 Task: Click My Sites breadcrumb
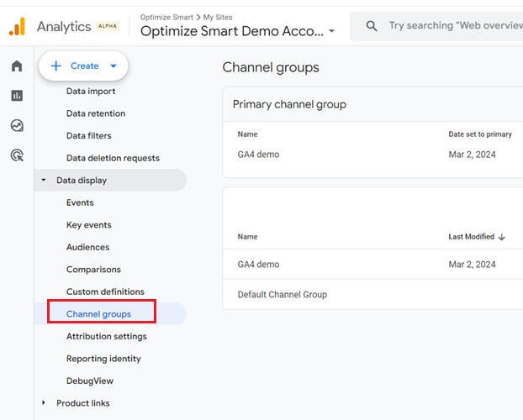218,18
